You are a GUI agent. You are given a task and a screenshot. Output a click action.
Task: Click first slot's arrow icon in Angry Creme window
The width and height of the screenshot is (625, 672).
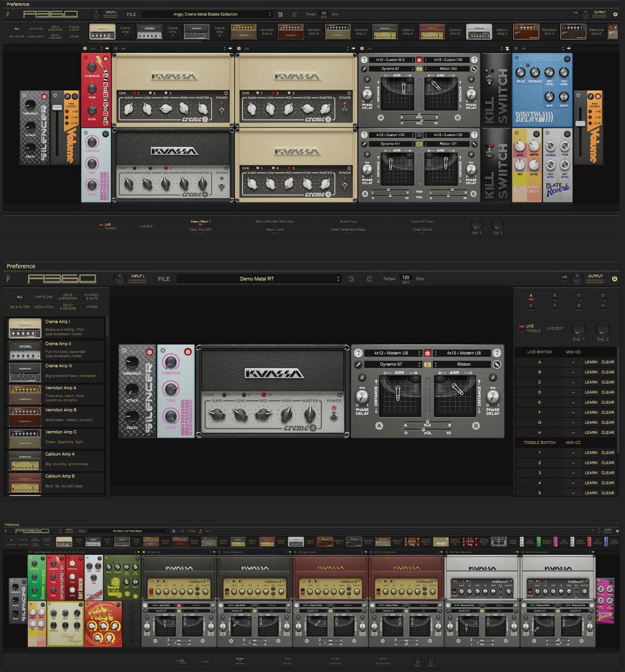(x=107, y=48)
